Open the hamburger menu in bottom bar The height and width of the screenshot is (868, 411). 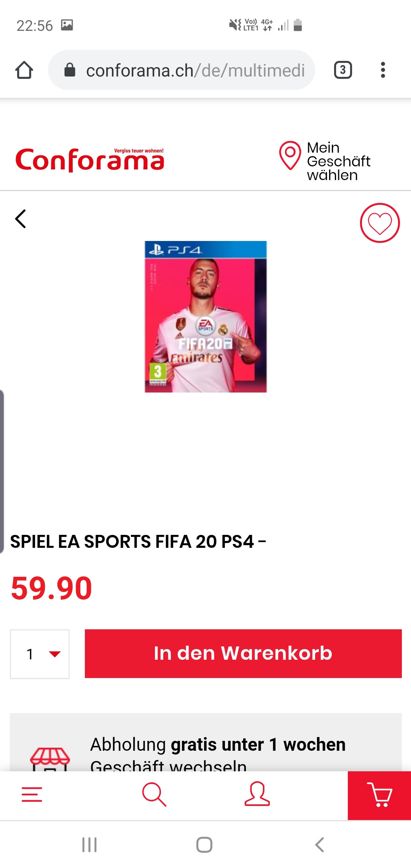coord(32,795)
